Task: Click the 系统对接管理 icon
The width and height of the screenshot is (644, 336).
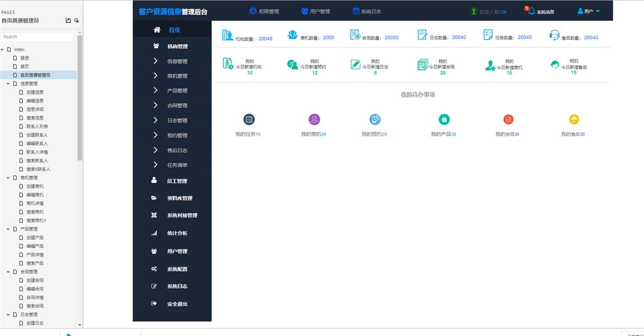Action: tap(154, 215)
